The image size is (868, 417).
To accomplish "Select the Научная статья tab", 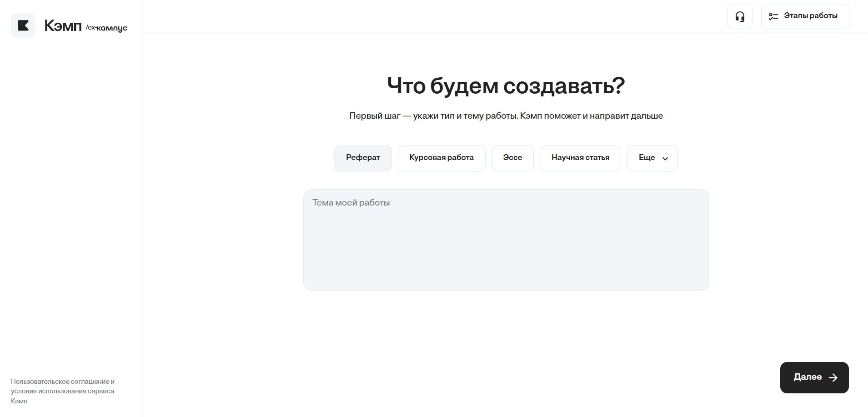I will 580,158.
